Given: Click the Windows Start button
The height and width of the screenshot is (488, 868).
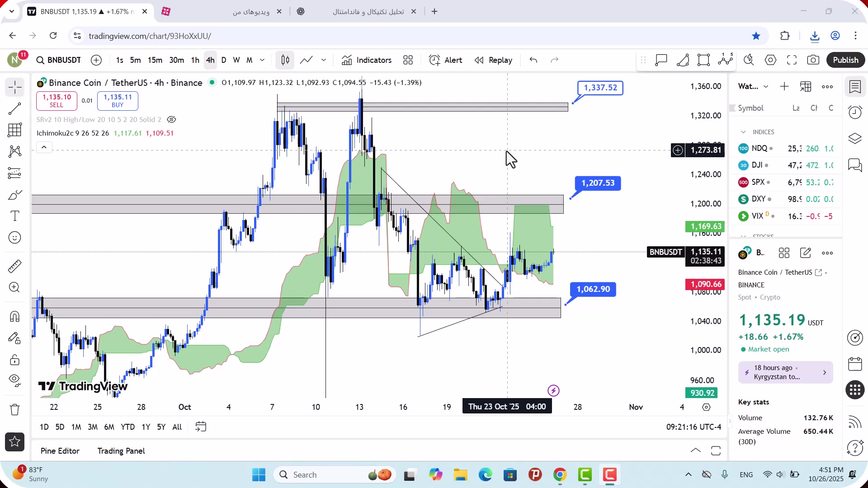Looking at the screenshot, I should click(x=259, y=475).
